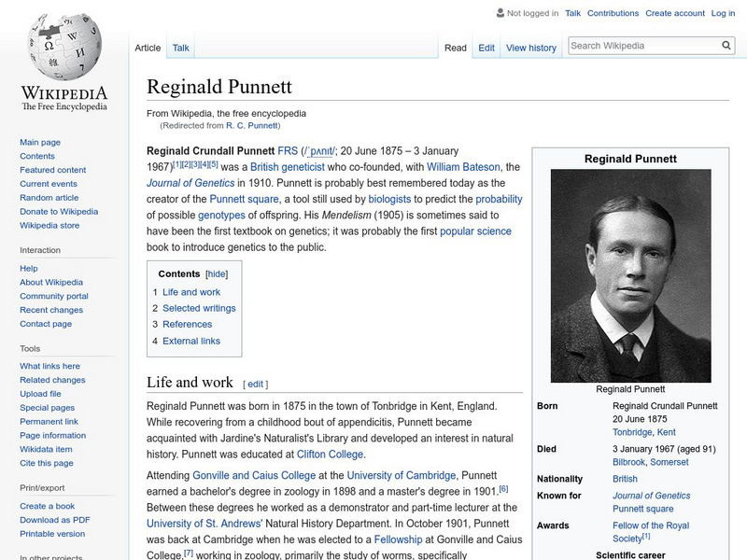Select the Read tab
This screenshot has width=747, height=560.
(456, 48)
